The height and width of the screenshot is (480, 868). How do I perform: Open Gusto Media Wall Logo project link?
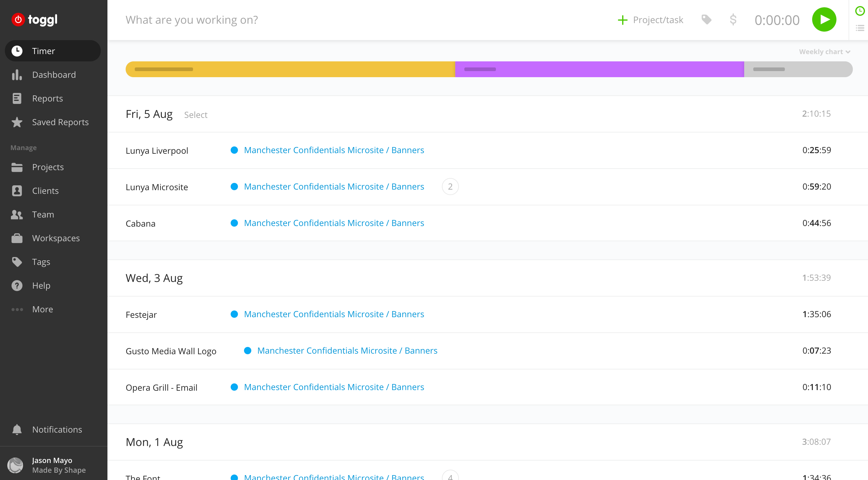coord(347,351)
